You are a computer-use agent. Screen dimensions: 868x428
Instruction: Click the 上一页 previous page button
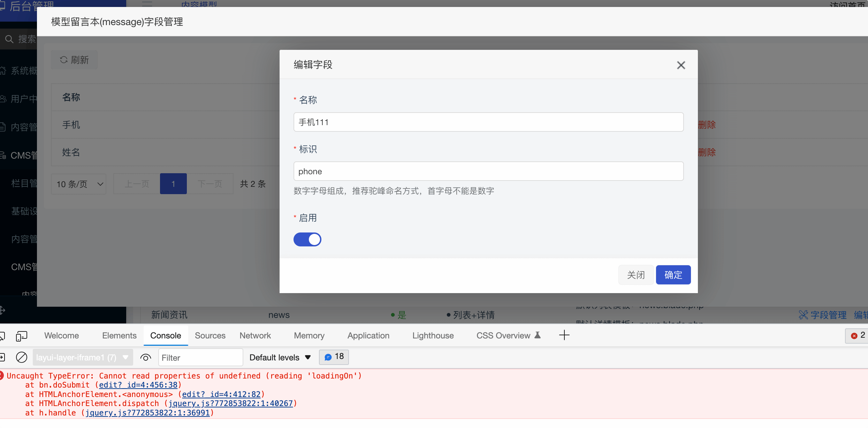click(137, 184)
